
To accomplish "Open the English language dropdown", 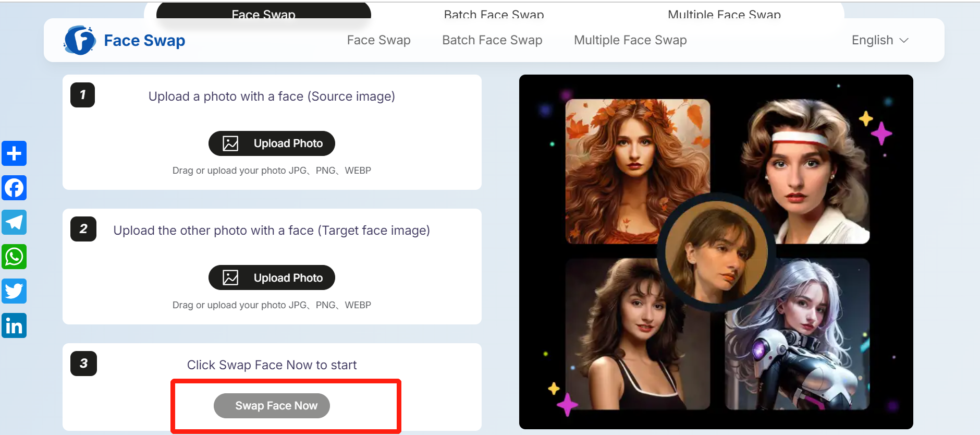I will click(x=880, y=40).
